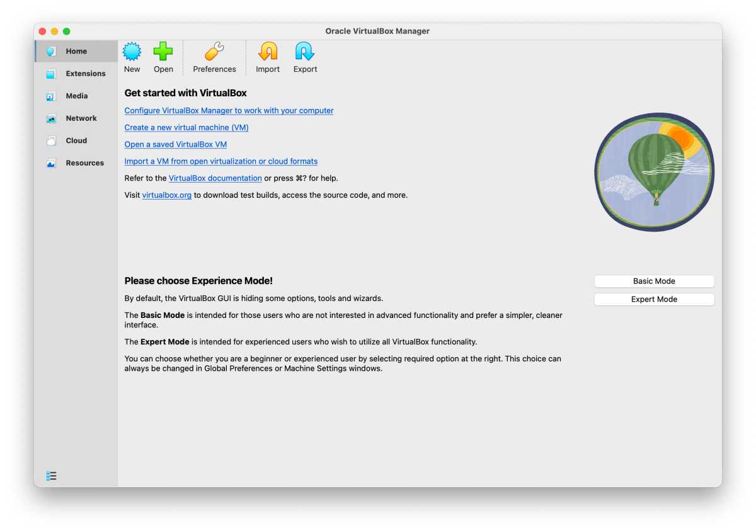756x532 pixels.
Task: Choose Expert Mode
Action: pos(653,299)
